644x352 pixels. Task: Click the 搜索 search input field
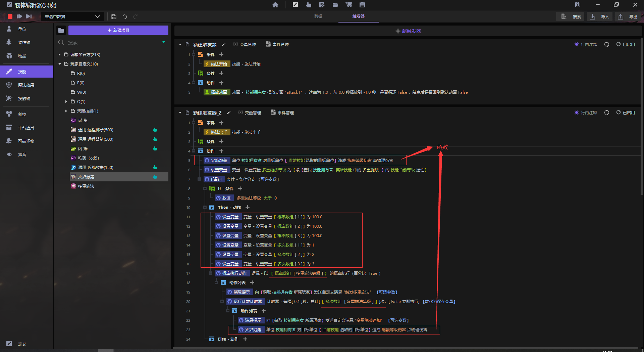tap(112, 43)
